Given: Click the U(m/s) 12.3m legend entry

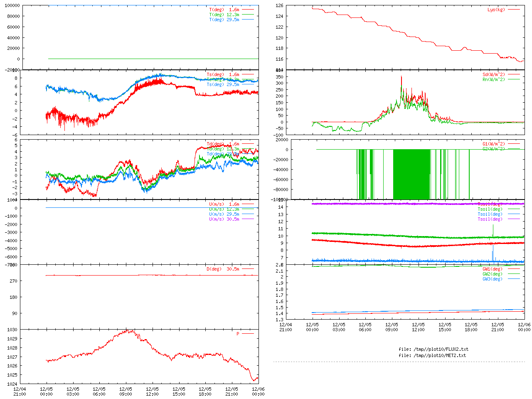Looking at the screenshot, I should [224, 209].
